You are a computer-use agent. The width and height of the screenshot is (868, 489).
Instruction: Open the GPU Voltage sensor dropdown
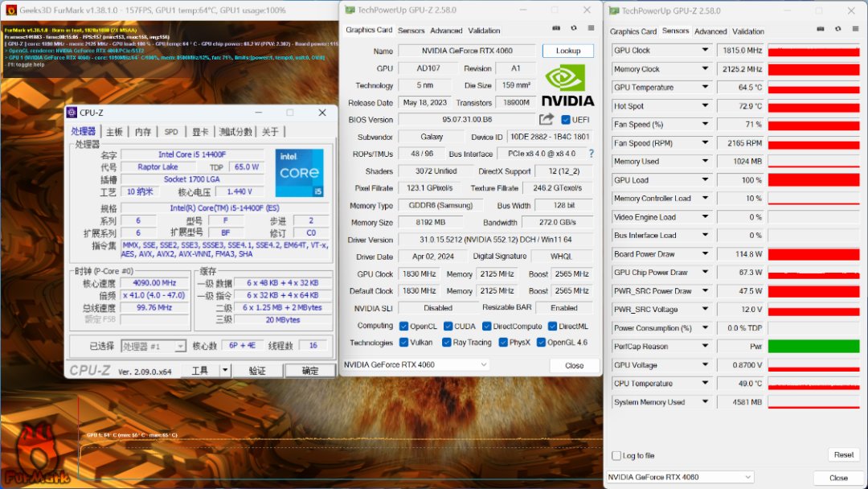pos(705,365)
